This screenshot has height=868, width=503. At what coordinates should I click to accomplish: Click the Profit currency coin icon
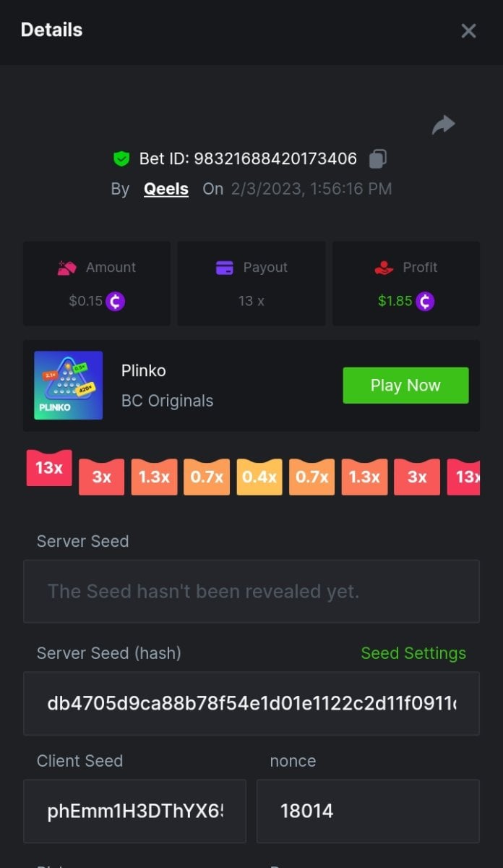tap(425, 301)
